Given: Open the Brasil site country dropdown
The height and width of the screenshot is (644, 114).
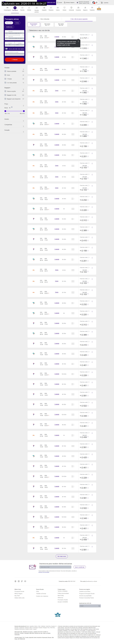Looking at the screenshot, I should 90,606.
